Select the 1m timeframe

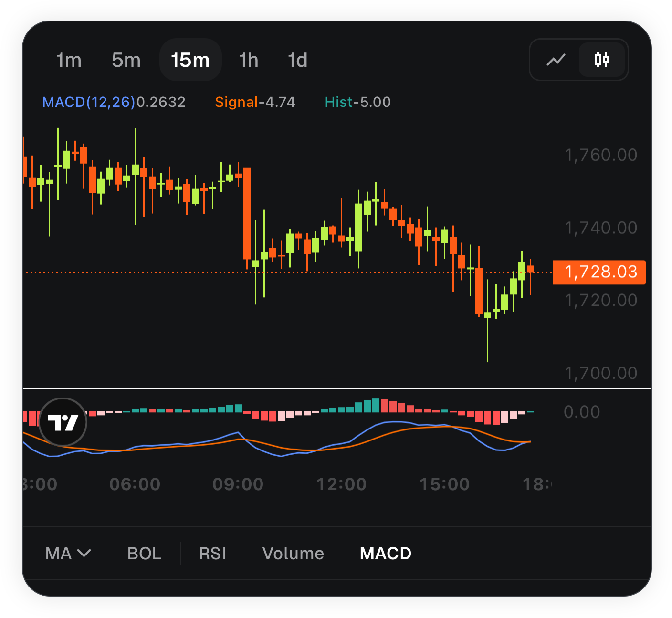(x=69, y=60)
